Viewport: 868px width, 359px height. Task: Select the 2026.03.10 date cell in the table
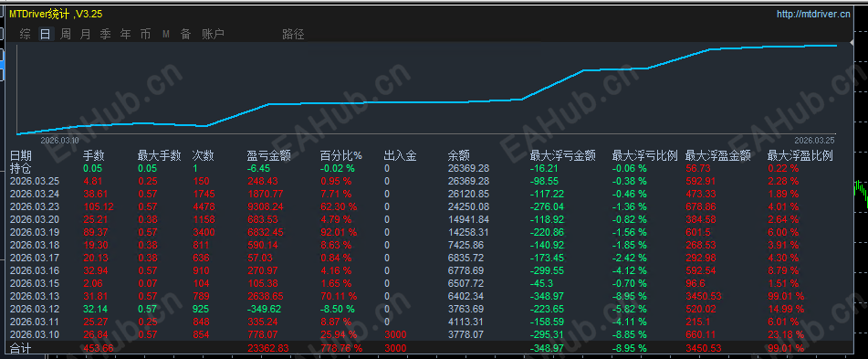click(x=35, y=334)
